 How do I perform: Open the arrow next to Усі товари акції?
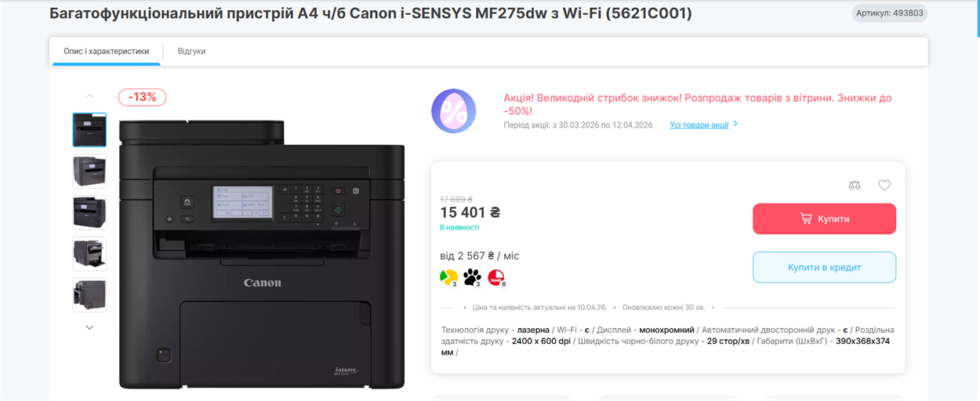(x=735, y=125)
